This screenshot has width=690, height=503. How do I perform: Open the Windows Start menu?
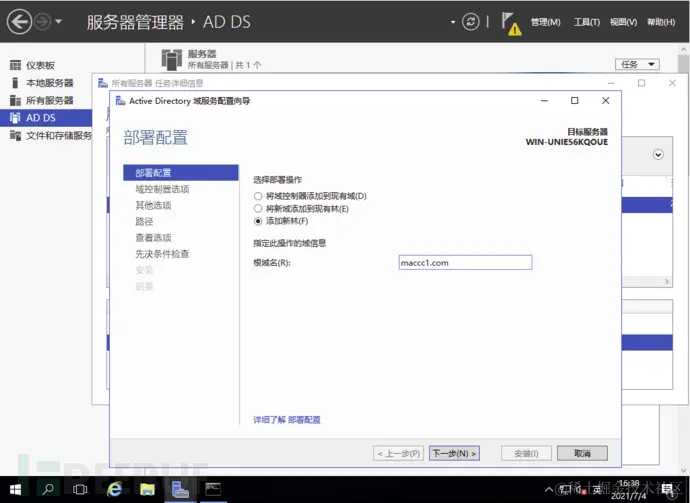click(x=15, y=489)
